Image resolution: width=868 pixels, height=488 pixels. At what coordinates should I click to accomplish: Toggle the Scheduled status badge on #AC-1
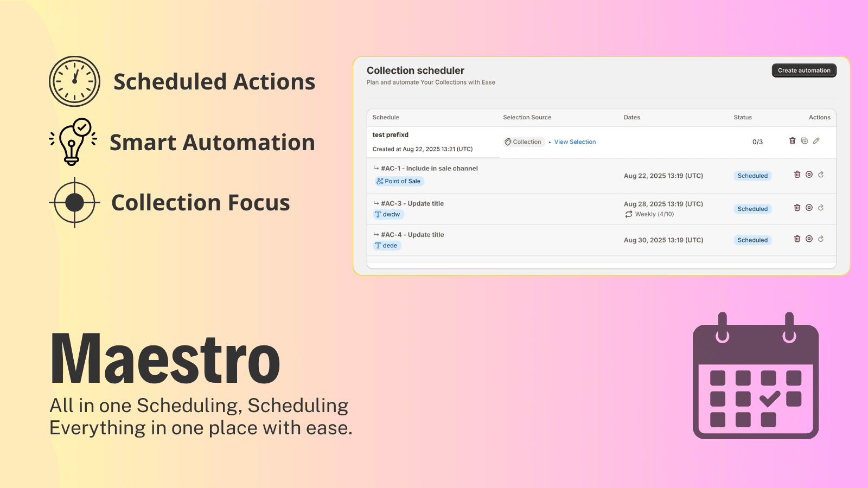(x=752, y=175)
